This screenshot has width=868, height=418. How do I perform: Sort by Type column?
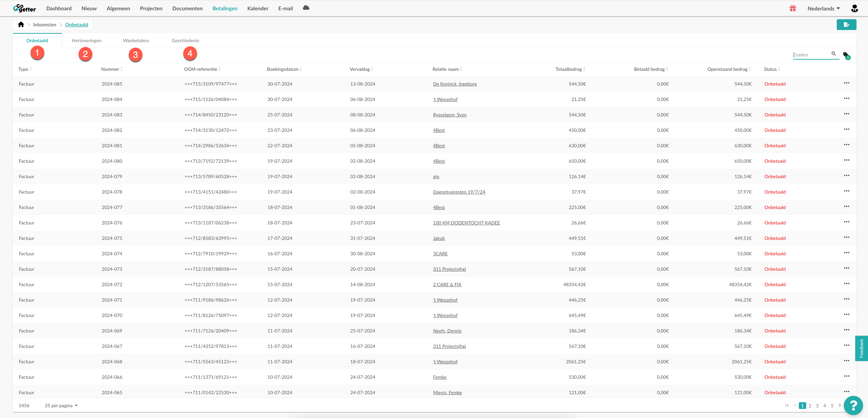coord(25,69)
